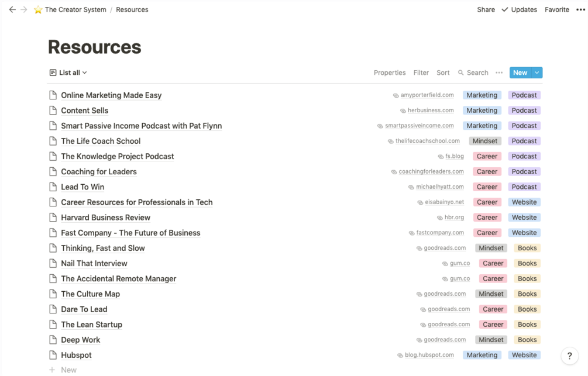
Task: Click the page icon beside Hubspot
Action: pos(53,355)
